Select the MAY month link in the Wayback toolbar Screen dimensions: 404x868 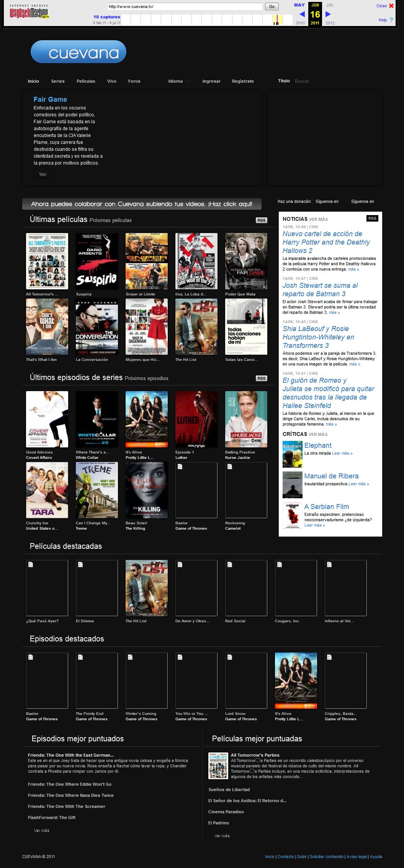(299, 5)
